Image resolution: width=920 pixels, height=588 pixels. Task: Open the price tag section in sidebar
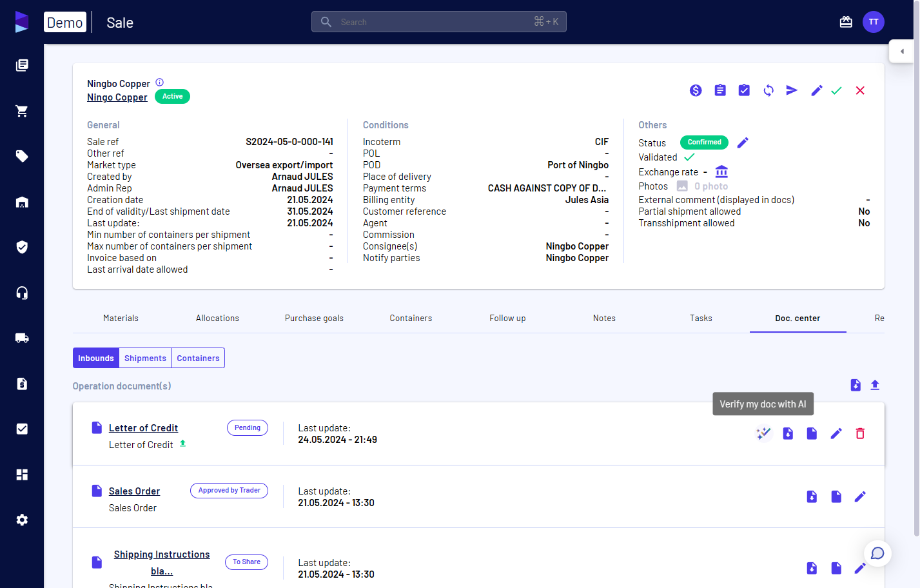(22, 156)
